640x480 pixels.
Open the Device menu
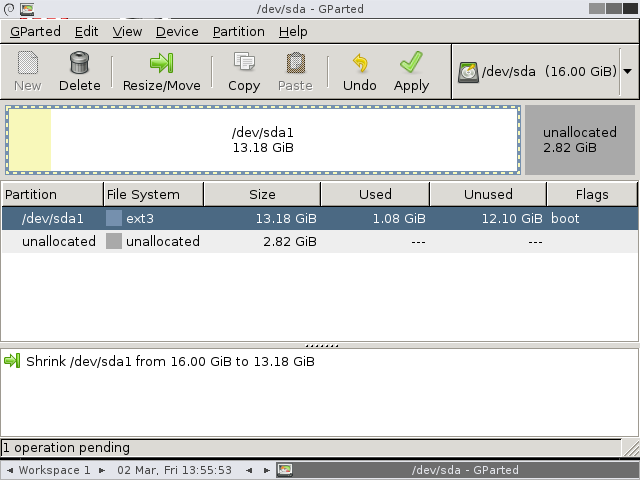point(177,31)
